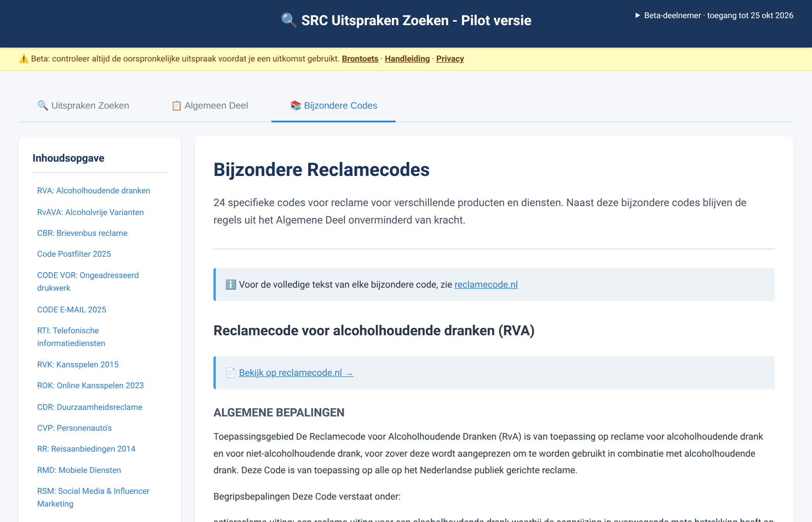Image resolution: width=812 pixels, height=522 pixels.
Task: Click the Reclamecode voor alcoholhoudende dranken (RVA) heading
Action: (374, 331)
